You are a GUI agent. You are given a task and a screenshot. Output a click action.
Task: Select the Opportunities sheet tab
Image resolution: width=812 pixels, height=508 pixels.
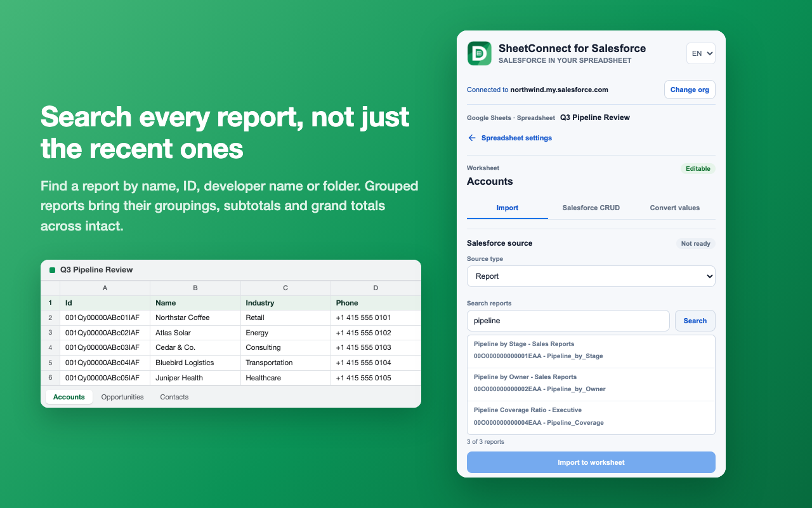click(x=122, y=397)
